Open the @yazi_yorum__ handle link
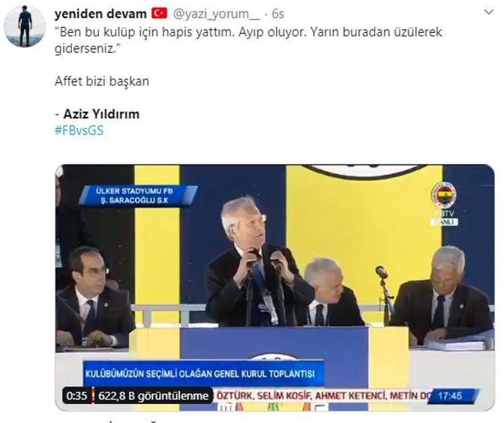 [216, 14]
